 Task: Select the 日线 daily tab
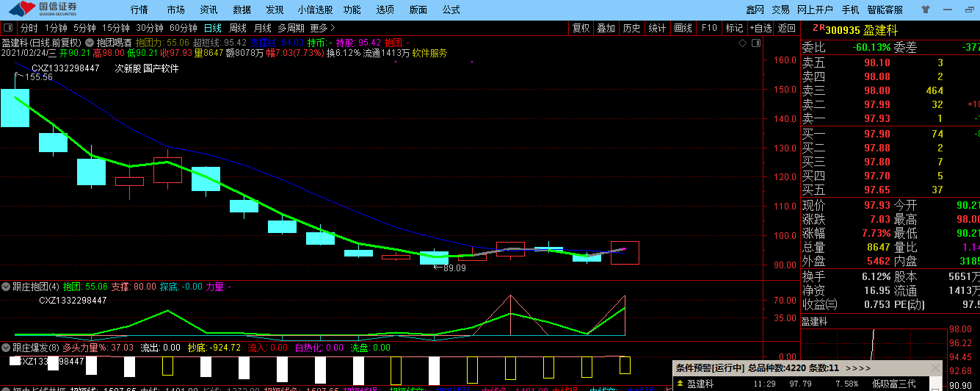point(212,28)
